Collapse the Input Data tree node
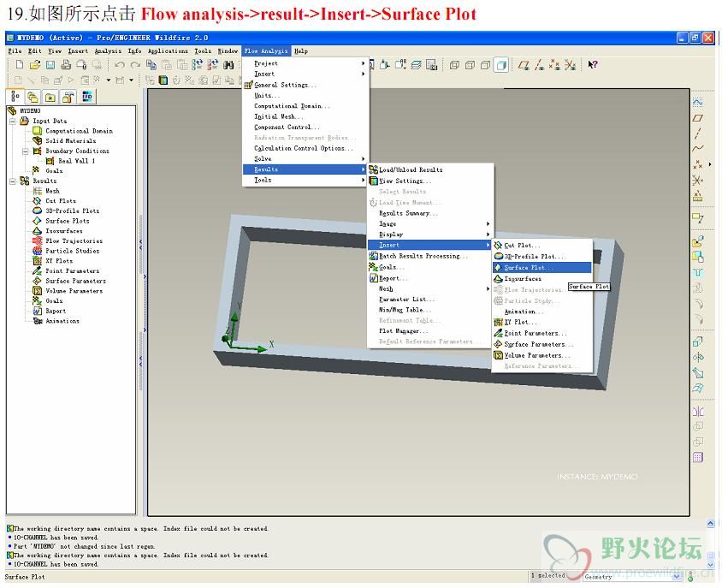The width and height of the screenshot is (722, 588). tap(13, 122)
